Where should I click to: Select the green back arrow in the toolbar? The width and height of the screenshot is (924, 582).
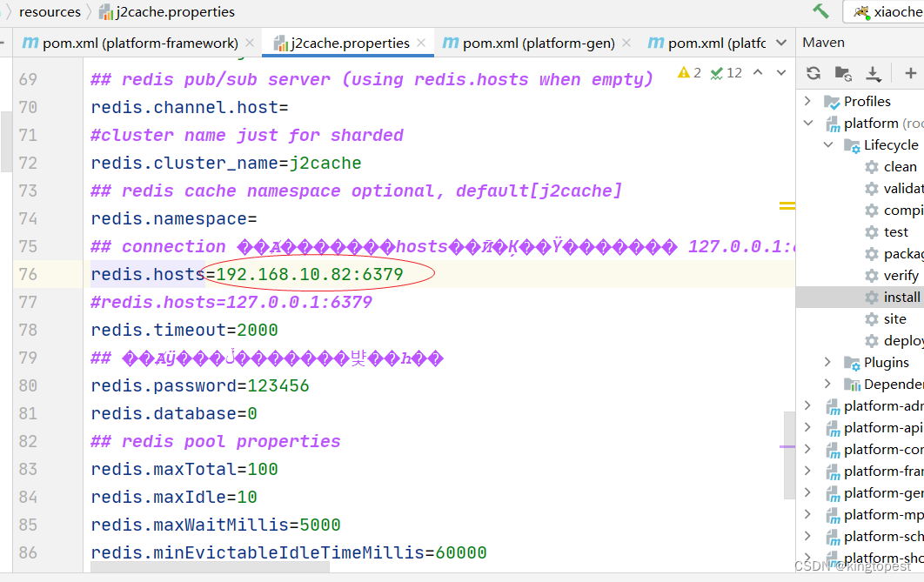pos(822,10)
